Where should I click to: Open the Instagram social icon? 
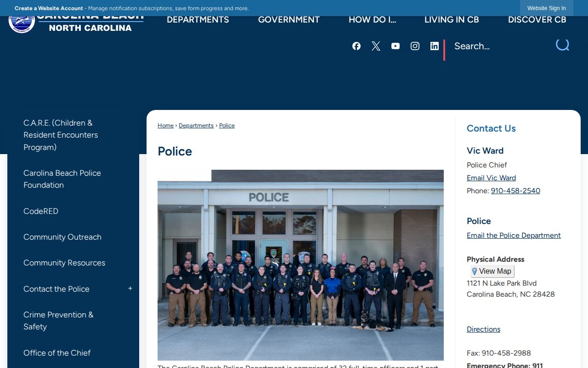(415, 46)
